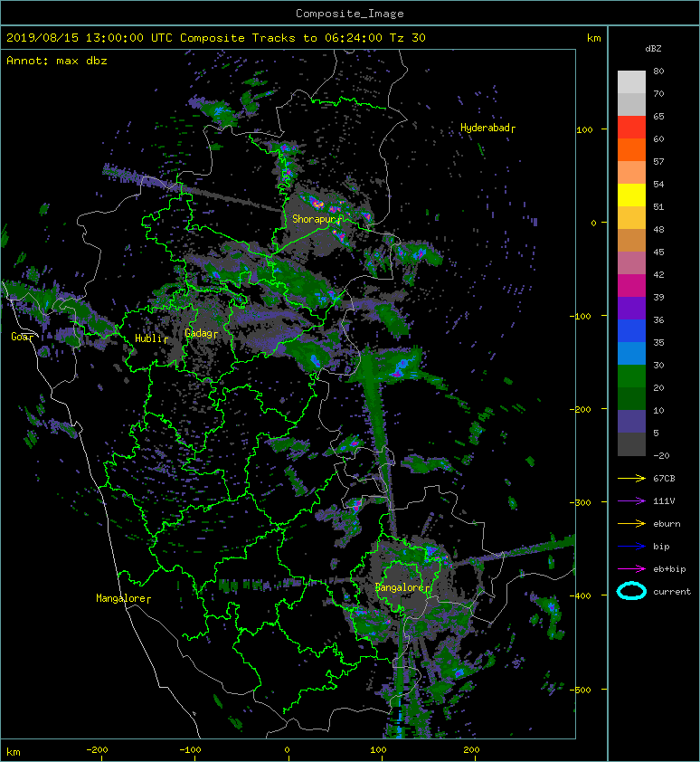
Task: Click the -300 tick on vertical axis
Action: click(x=581, y=502)
